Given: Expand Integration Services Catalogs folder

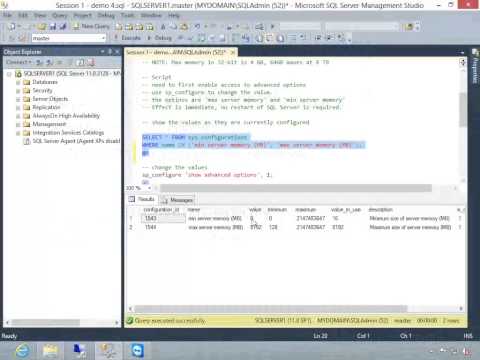Looking at the screenshot, I should coord(18,133).
